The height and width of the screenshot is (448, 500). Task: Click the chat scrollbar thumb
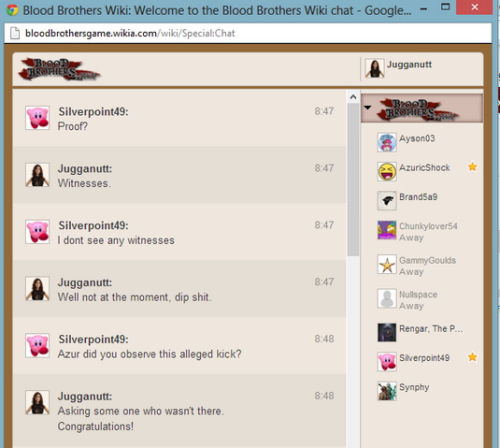click(x=353, y=179)
